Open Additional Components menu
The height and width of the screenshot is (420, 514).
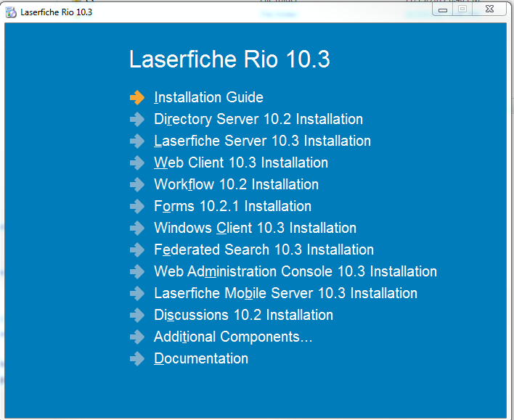click(233, 337)
